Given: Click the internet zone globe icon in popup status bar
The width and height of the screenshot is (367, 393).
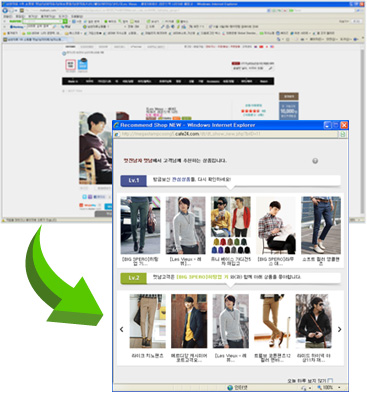Looking at the screenshot, I should tap(230, 388).
